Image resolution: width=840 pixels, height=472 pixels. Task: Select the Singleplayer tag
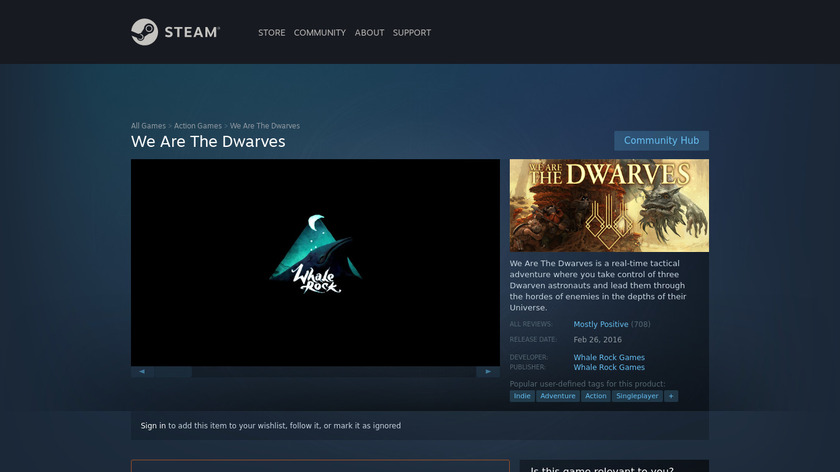click(637, 396)
